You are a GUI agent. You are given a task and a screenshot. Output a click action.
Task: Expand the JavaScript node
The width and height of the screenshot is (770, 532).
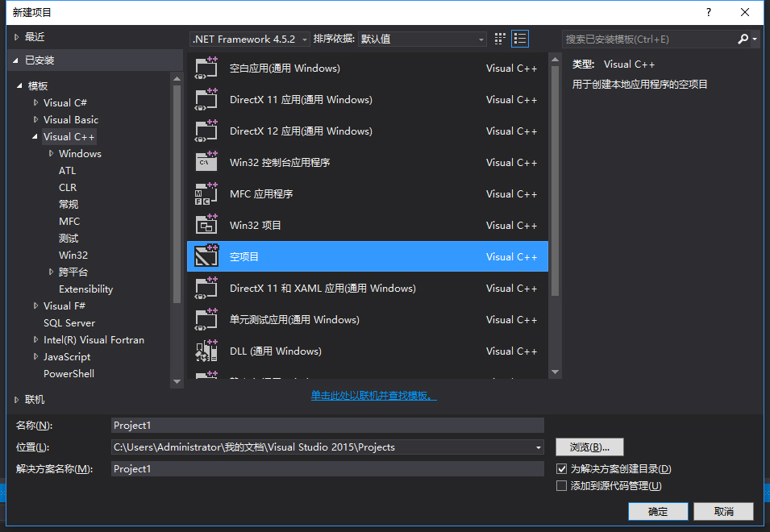(35, 357)
